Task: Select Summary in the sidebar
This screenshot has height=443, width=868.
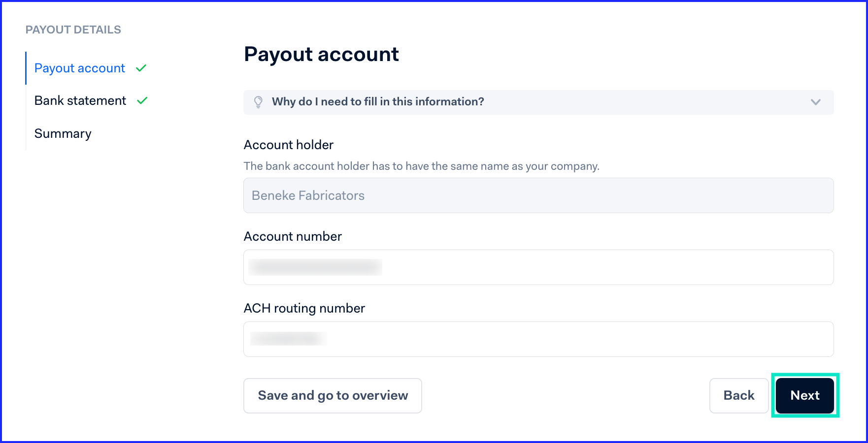Action: coord(63,133)
